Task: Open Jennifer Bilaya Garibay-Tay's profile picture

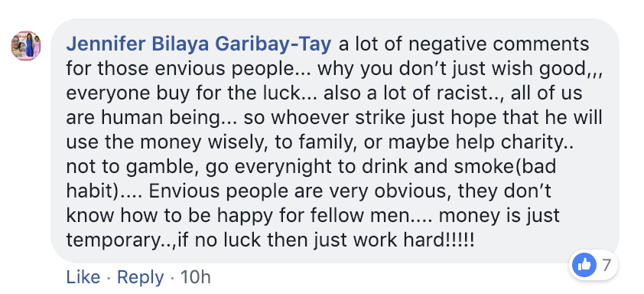Action: pyautogui.click(x=26, y=46)
